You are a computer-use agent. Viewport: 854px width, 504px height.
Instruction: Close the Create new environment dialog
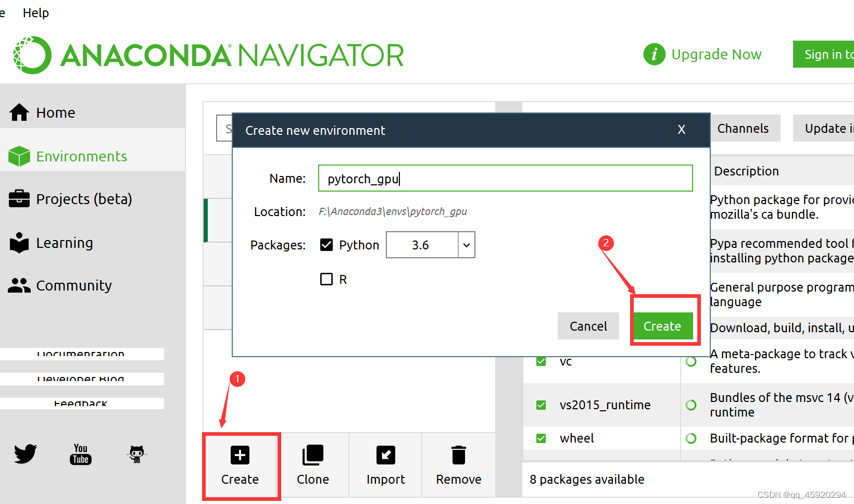681,130
